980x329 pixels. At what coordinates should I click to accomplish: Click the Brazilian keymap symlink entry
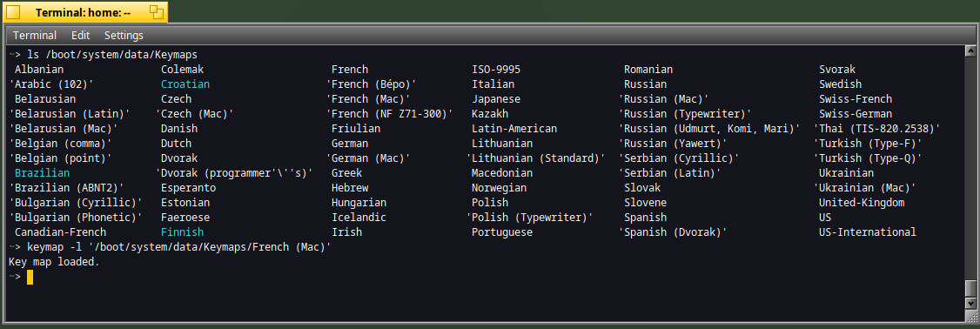click(42, 173)
